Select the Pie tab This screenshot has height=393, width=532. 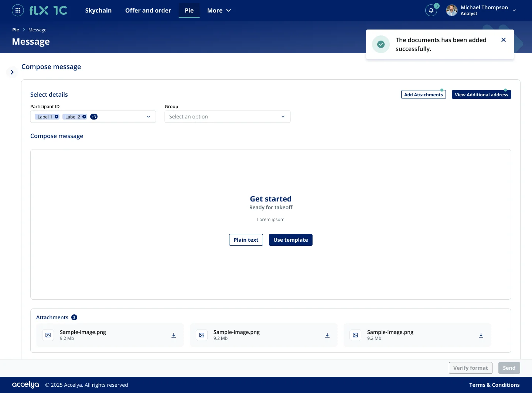(x=189, y=10)
